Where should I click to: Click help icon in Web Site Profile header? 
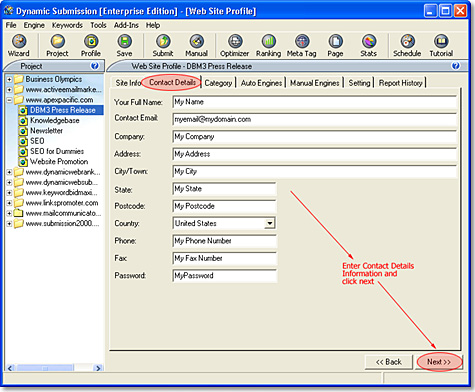[456, 66]
